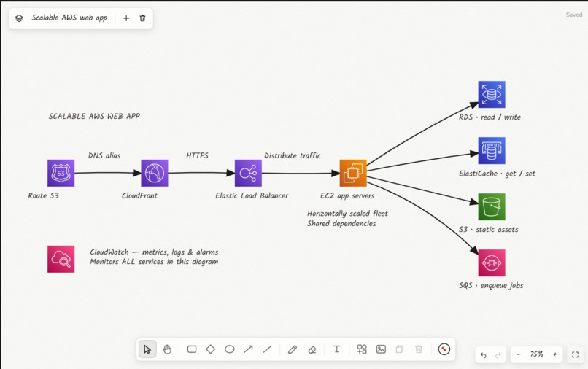Click the 'RDS · read / write' label
Screen dimensions: 588x369
pyautogui.click(x=490, y=117)
